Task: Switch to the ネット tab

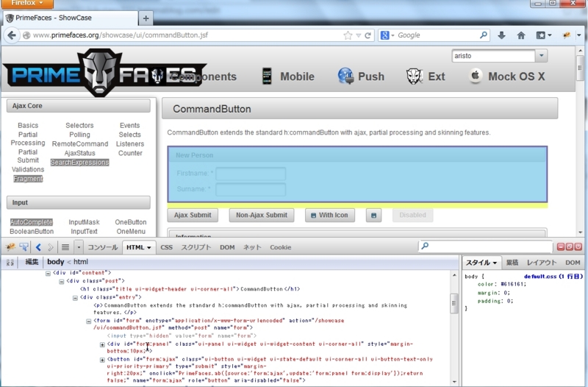Action: pos(252,247)
